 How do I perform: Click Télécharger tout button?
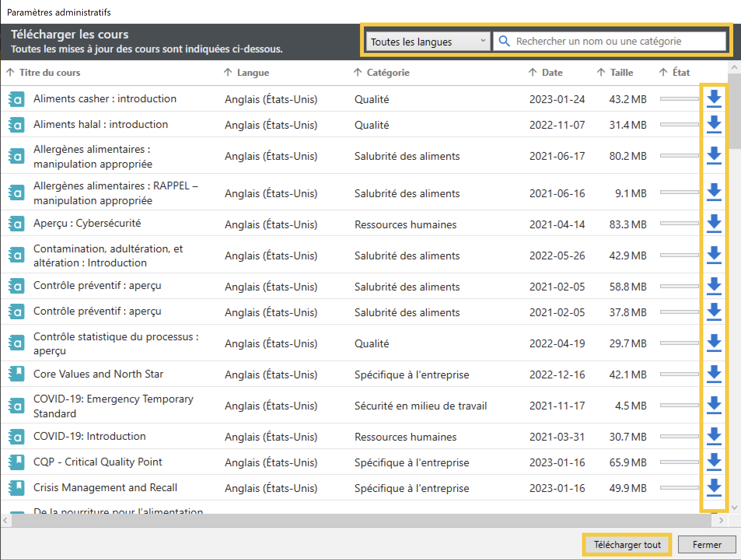[627, 544]
